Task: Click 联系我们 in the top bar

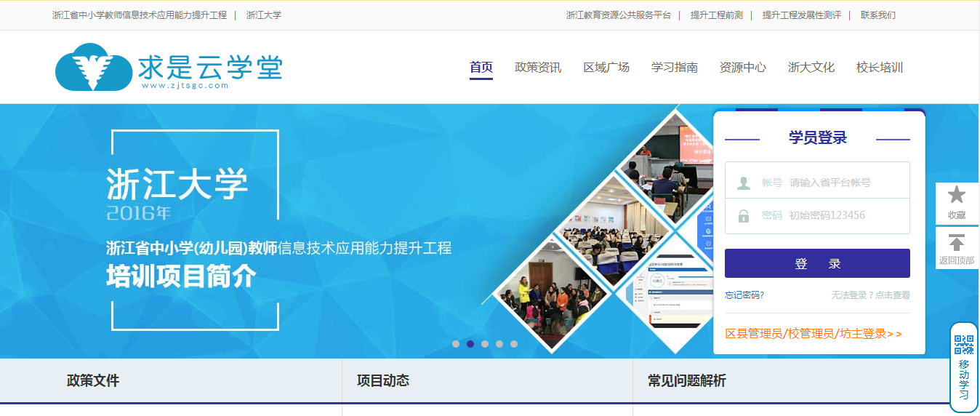Action: coord(878,15)
